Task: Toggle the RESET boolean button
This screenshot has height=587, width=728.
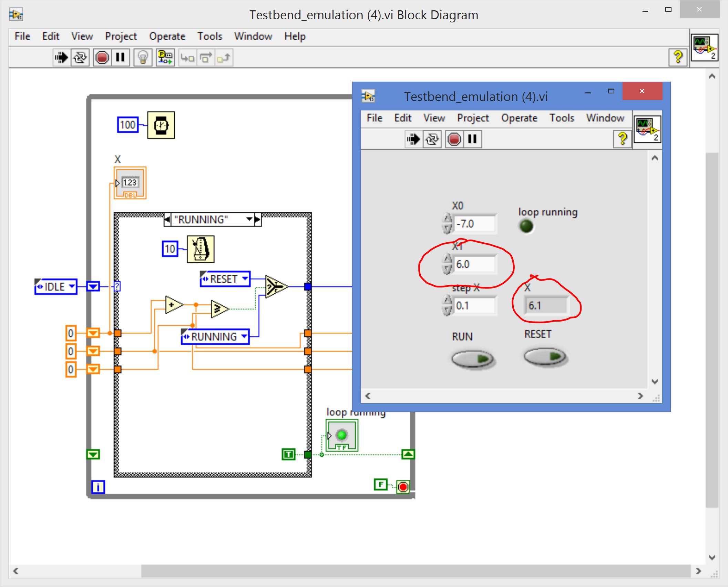Action: tap(545, 356)
